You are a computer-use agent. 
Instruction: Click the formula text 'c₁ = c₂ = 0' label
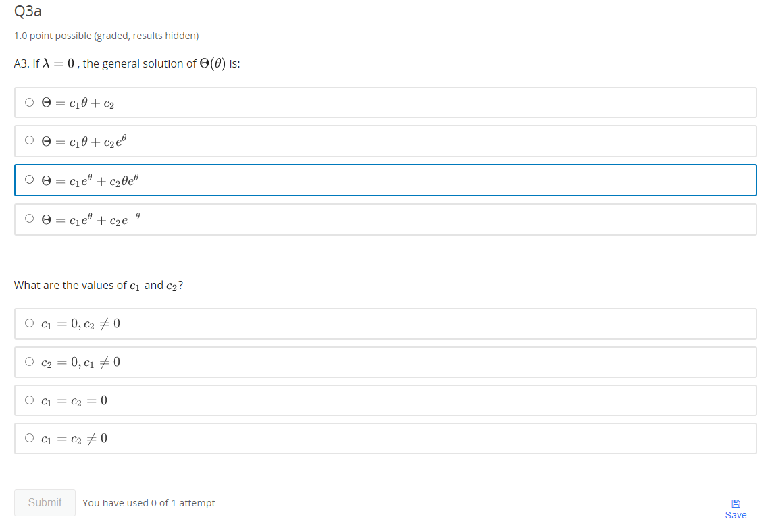point(74,400)
